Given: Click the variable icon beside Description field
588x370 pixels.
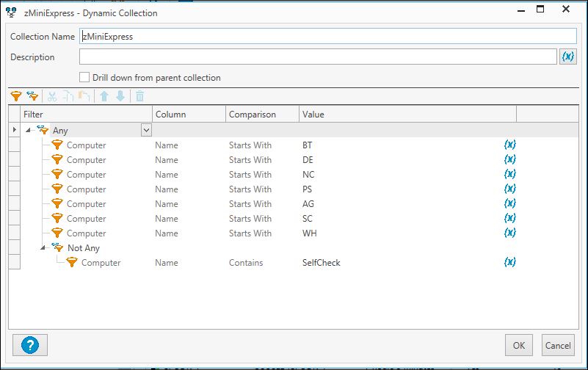Looking at the screenshot, I should click(567, 57).
